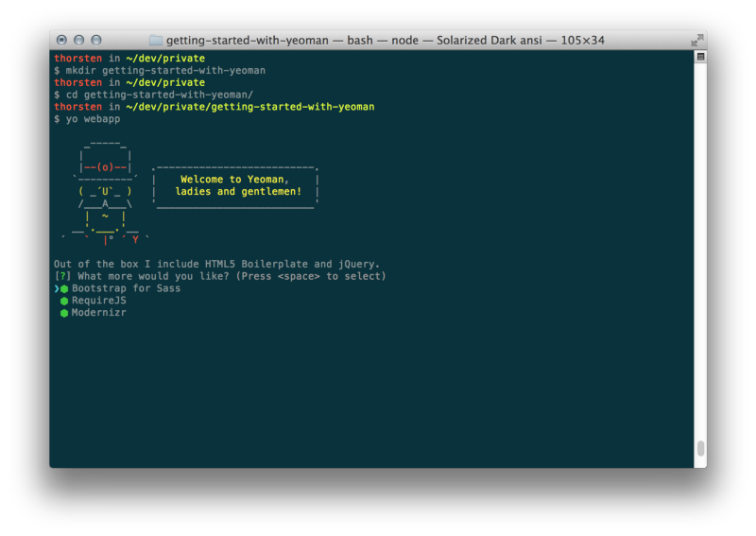The image size is (756, 536).
Task: Click the folder proxy icon in title bar
Action: point(156,41)
